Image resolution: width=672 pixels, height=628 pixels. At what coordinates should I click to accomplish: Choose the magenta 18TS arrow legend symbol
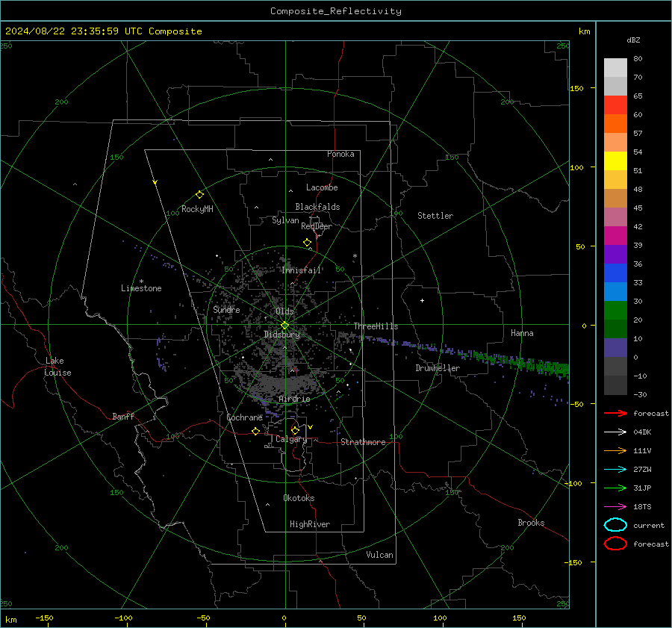click(615, 507)
